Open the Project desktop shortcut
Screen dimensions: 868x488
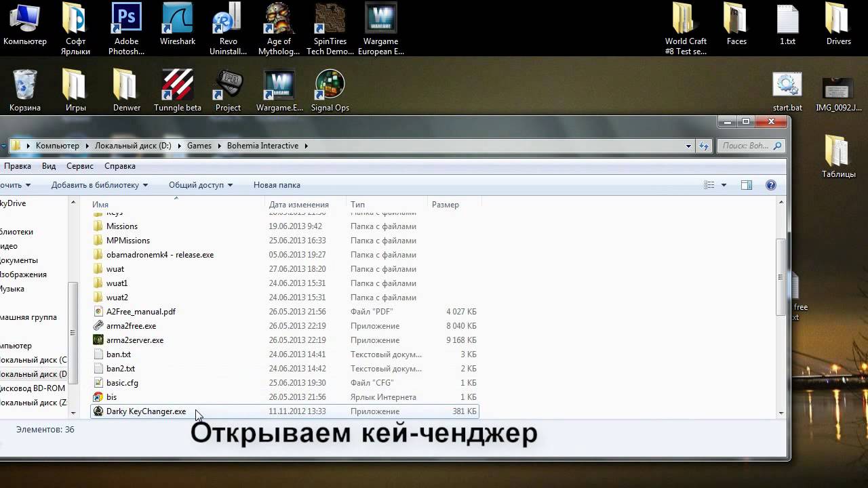coord(228,90)
